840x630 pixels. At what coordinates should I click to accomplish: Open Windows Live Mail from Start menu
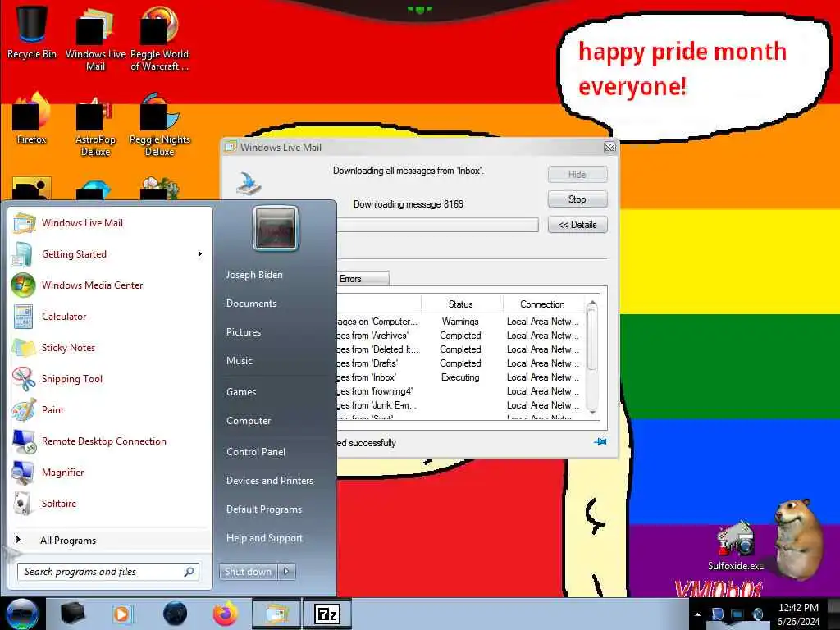(x=110, y=223)
